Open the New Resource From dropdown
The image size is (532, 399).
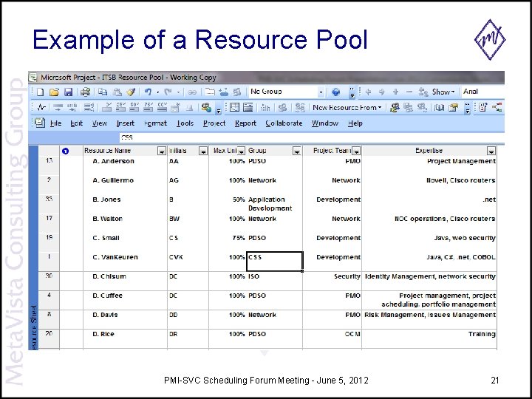pyautogui.click(x=347, y=108)
